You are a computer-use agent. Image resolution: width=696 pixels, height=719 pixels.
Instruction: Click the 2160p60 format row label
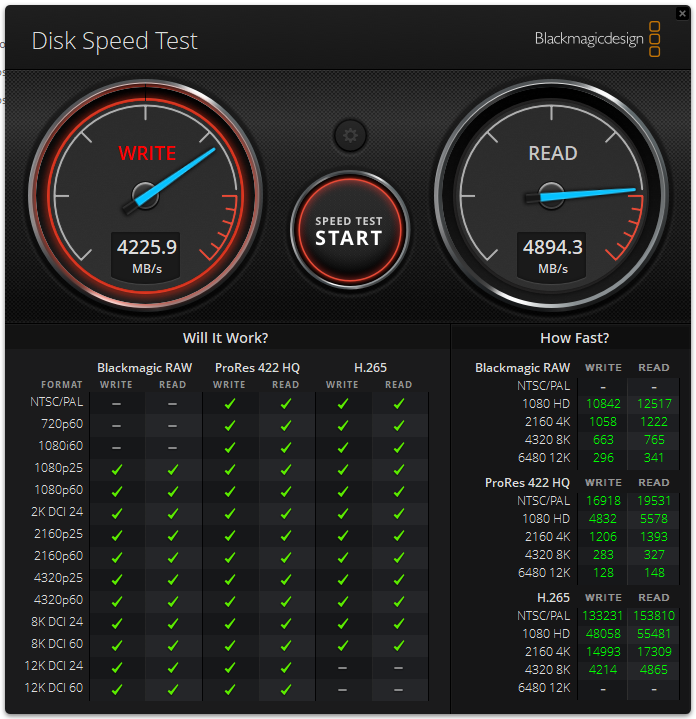pos(58,556)
